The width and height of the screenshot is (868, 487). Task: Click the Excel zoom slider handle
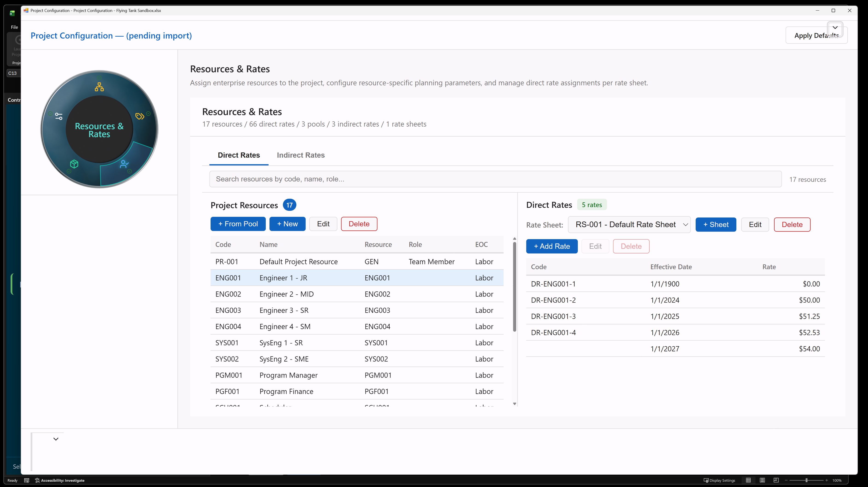coord(806,480)
